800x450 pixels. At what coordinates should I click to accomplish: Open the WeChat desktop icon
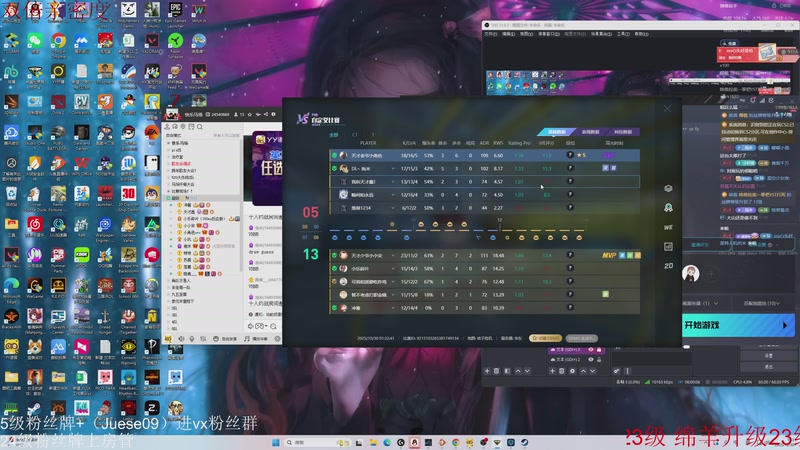35,43
